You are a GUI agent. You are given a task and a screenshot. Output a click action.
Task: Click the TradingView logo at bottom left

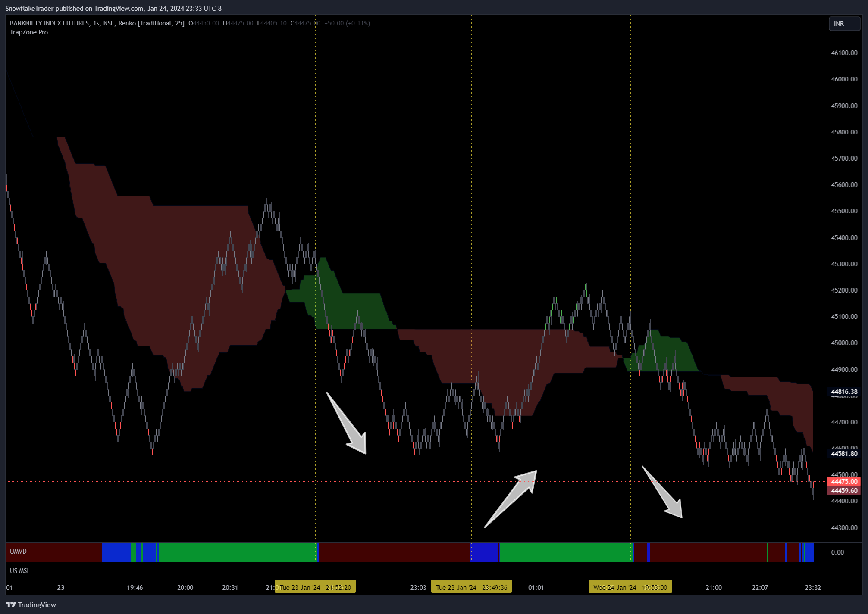pyautogui.click(x=31, y=605)
